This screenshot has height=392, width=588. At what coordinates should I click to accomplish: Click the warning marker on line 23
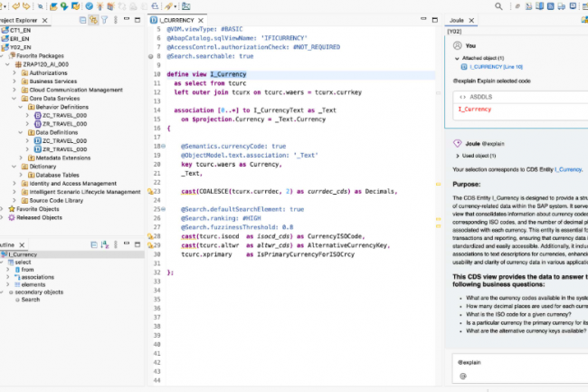click(150, 191)
